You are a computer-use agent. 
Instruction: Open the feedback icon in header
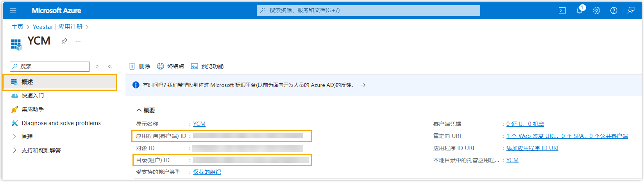[631, 11]
